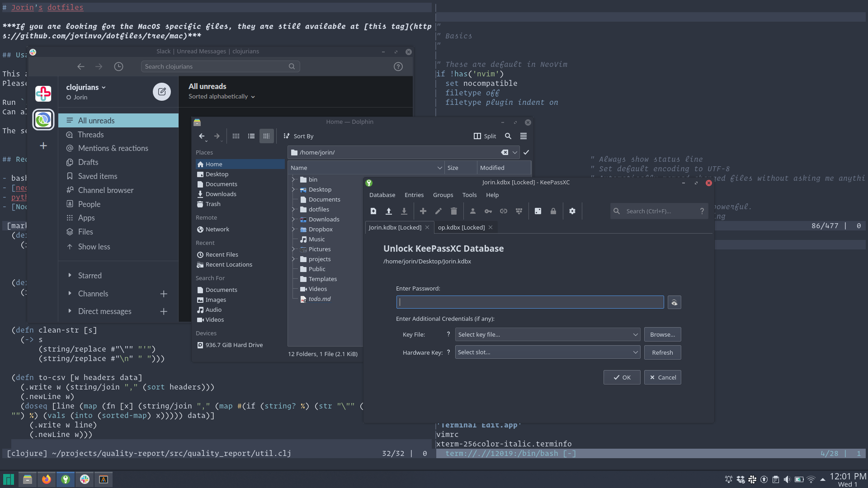Switch Dolphin to icons view mode

click(236, 136)
